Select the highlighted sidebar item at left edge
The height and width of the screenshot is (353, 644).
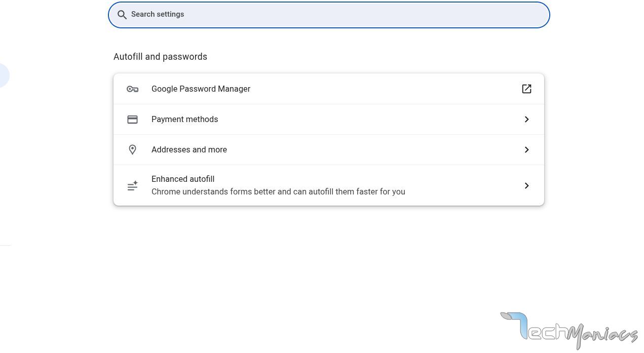click(x=4, y=75)
